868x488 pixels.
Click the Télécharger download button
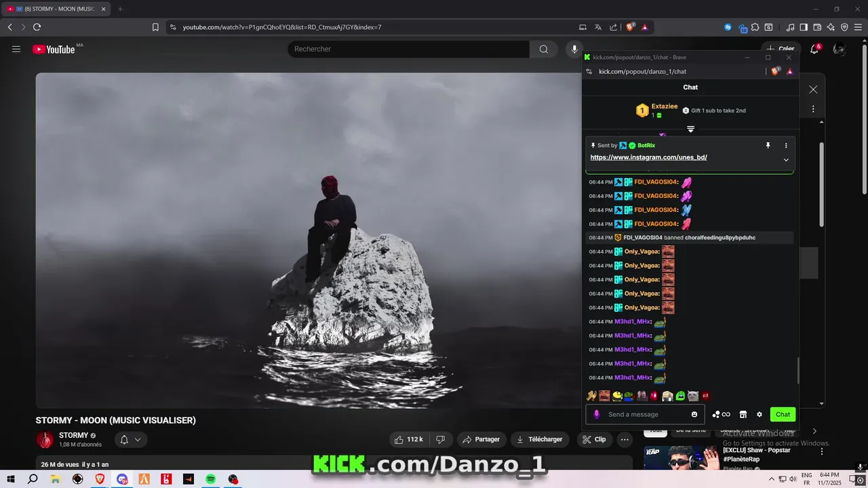click(540, 439)
